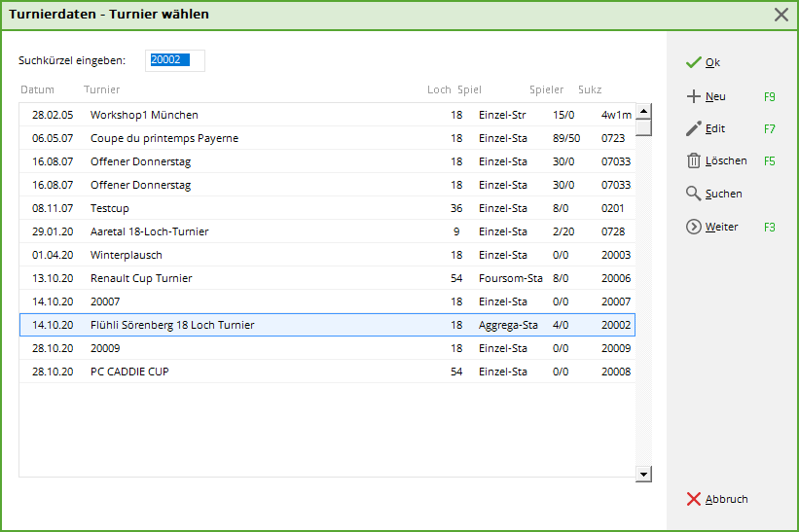The height and width of the screenshot is (532, 799).
Task: Click the green checkmark Ok icon
Action: click(x=693, y=62)
